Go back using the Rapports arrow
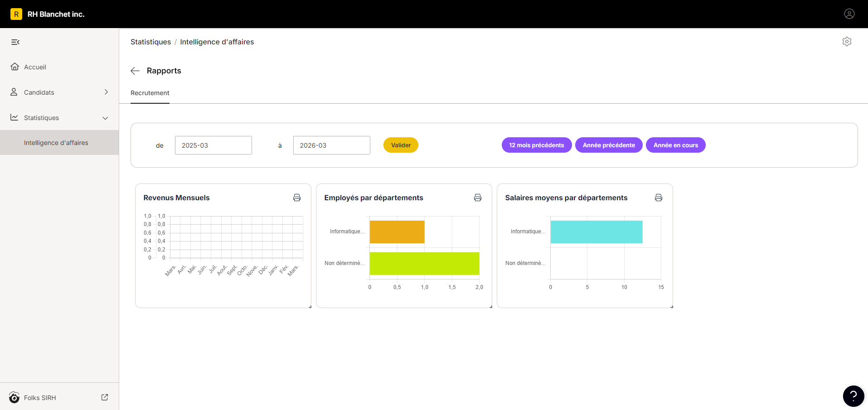This screenshot has height=410, width=868. coord(135,71)
